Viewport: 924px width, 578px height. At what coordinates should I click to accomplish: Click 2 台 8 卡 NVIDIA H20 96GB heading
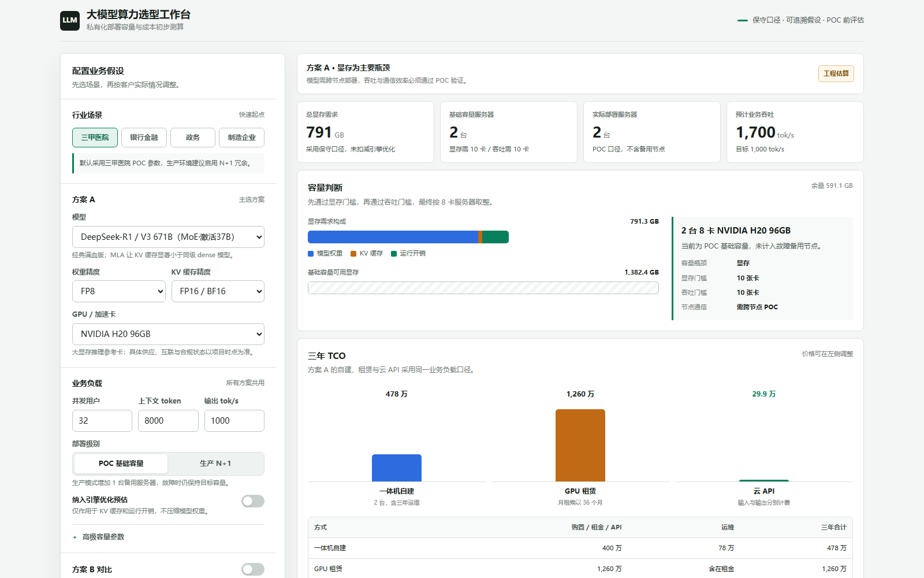click(x=736, y=231)
